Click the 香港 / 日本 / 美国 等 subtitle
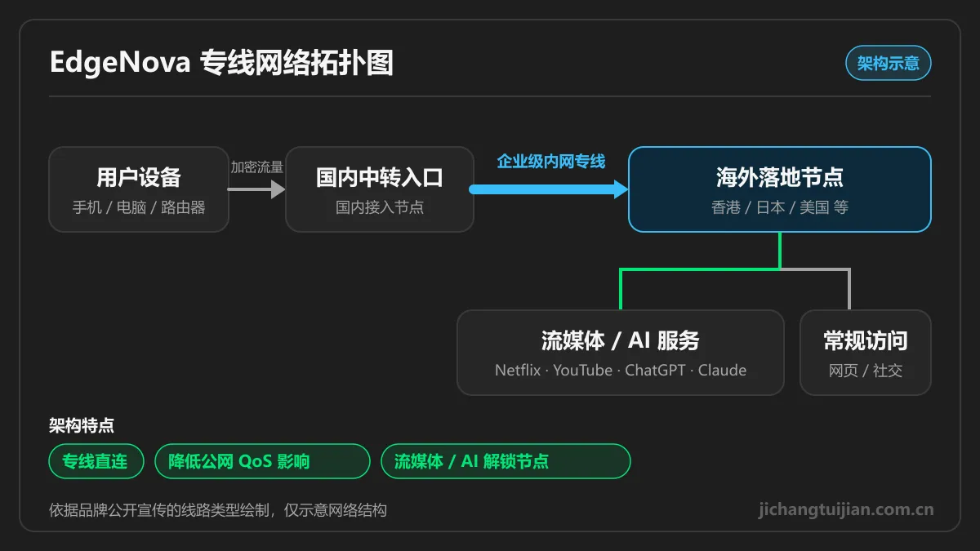The image size is (980, 551). [780, 207]
